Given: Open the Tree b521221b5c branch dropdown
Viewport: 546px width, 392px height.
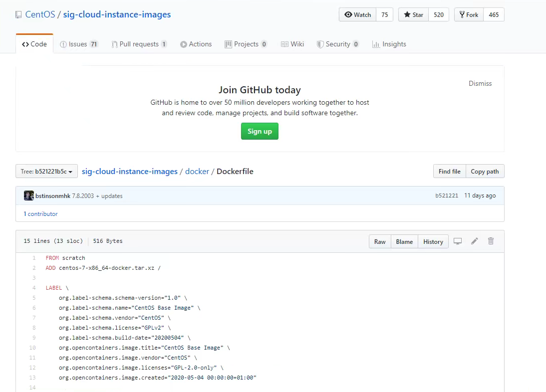Looking at the screenshot, I should tap(47, 172).
